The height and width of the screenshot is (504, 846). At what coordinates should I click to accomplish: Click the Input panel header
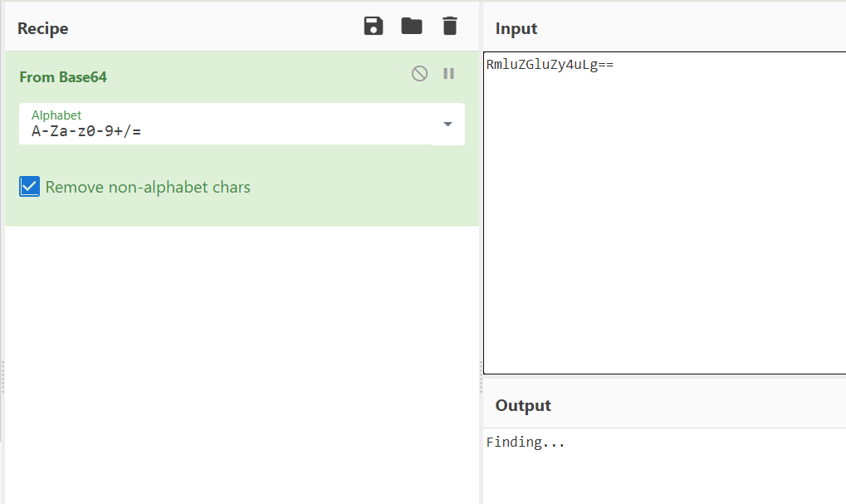point(516,28)
